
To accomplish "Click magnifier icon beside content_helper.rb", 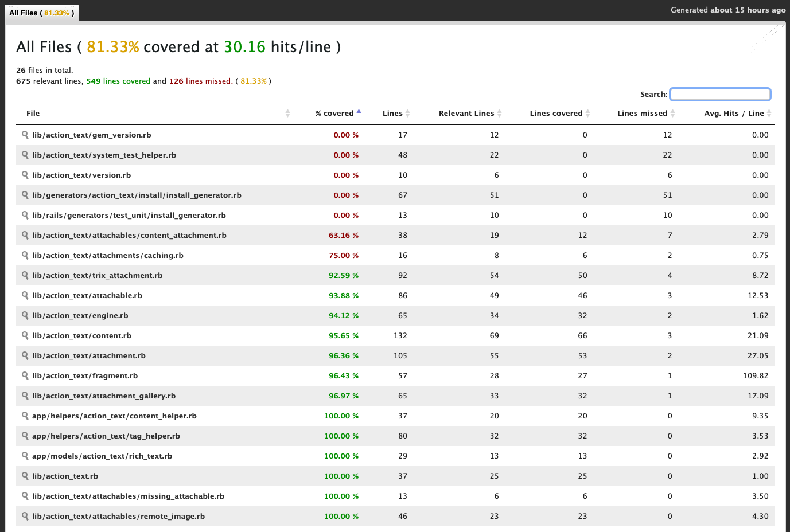I will tap(25, 416).
